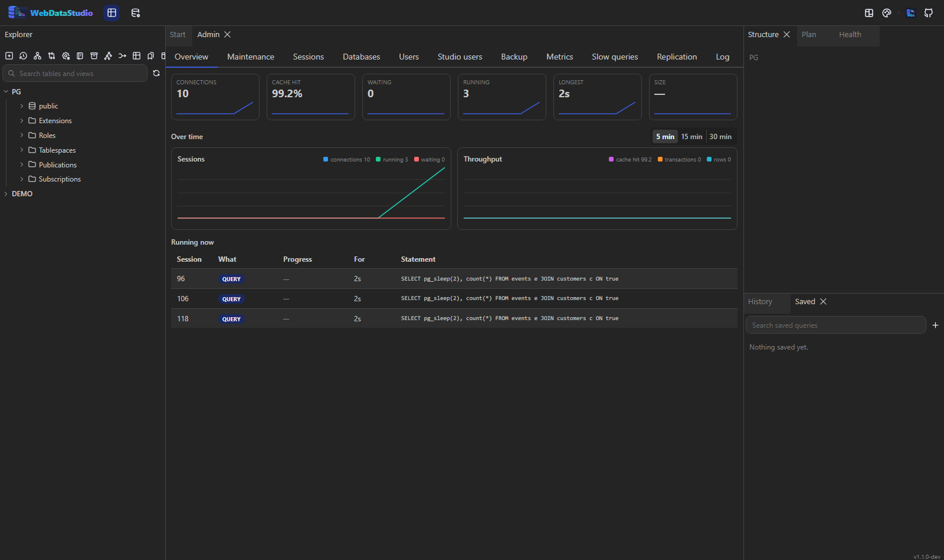Click the archive box icon in Explorer toolbar
This screenshot has width=944, height=560.
click(94, 56)
